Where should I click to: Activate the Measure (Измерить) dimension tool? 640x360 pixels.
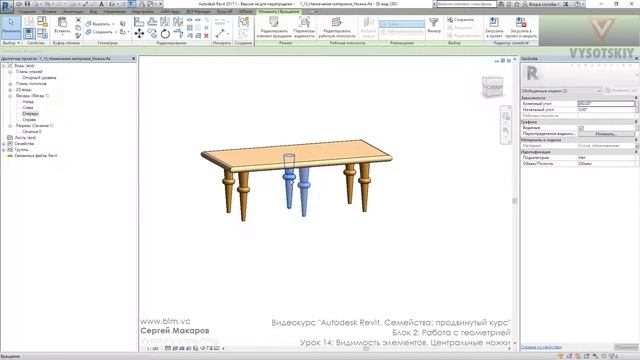220,33
